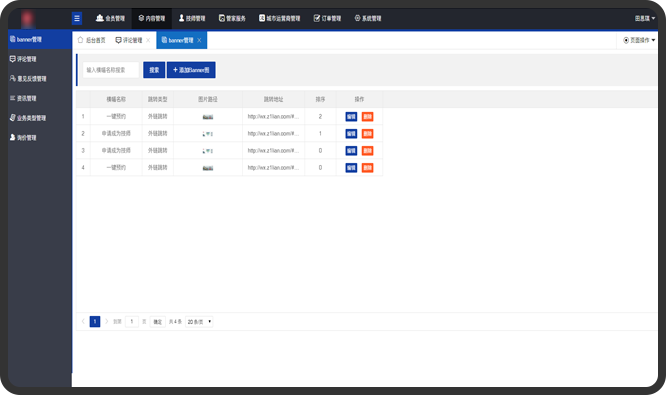Screen dimensions: 666x395
Task: Click the sort value 2 in row 1
Action: click(320, 116)
